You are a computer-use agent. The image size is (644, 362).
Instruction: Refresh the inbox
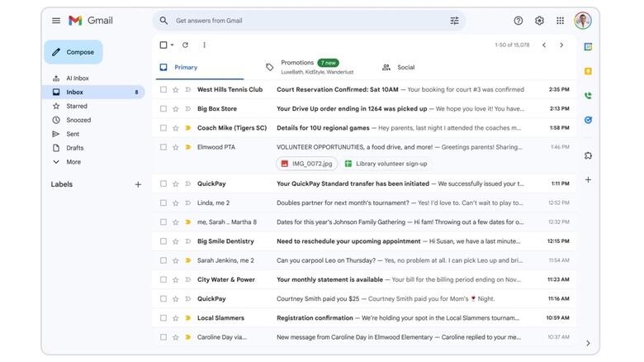[185, 45]
